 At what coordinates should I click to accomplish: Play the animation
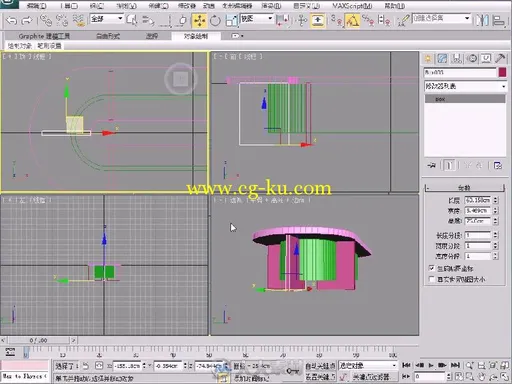click(431, 365)
